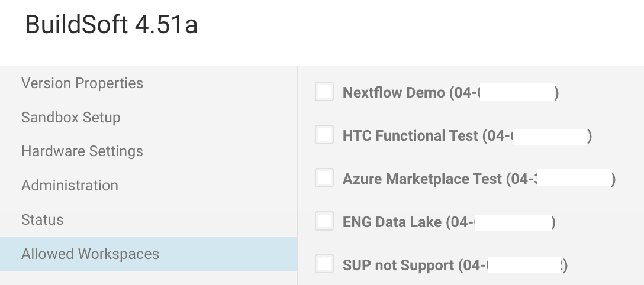The height and width of the screenshot is (285, 644).
Task: Enable the HTC Functional Test checkbox
Action: (324, 135)
